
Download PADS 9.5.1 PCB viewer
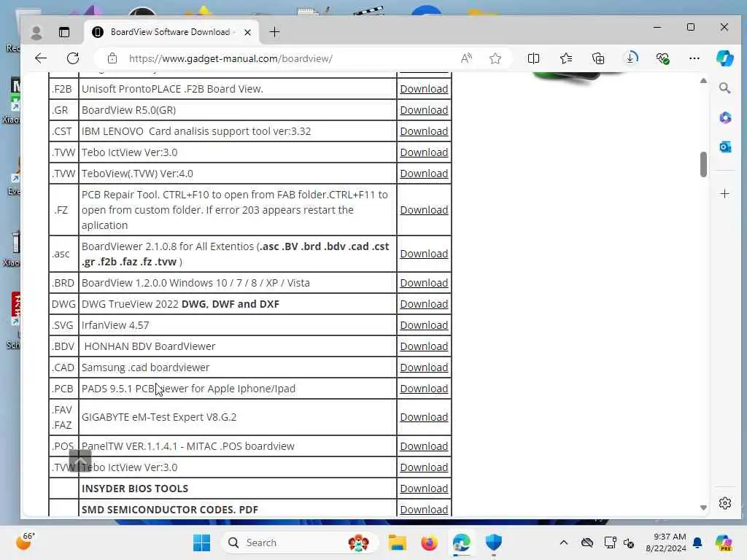424,389
